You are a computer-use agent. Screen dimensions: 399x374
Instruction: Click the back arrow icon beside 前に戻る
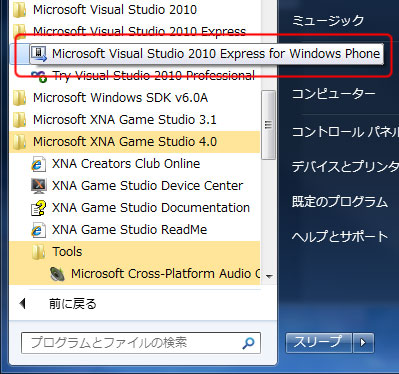tap(23, 304)
